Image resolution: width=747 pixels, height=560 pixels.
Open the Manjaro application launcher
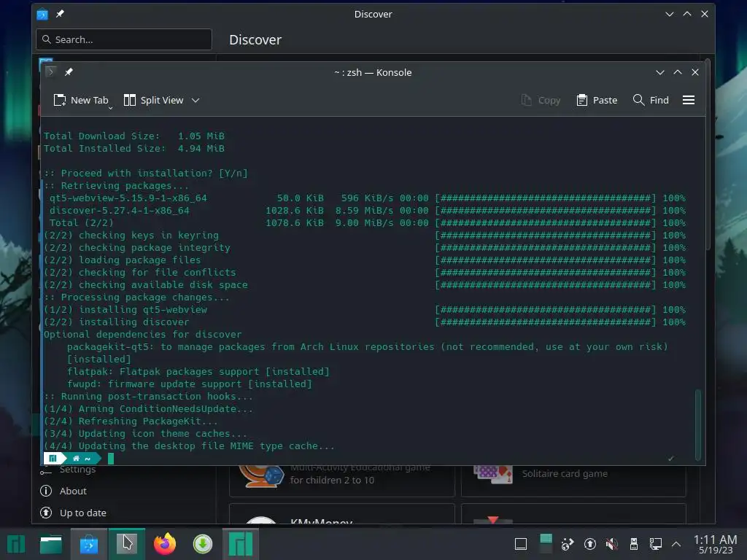point(16,544)
